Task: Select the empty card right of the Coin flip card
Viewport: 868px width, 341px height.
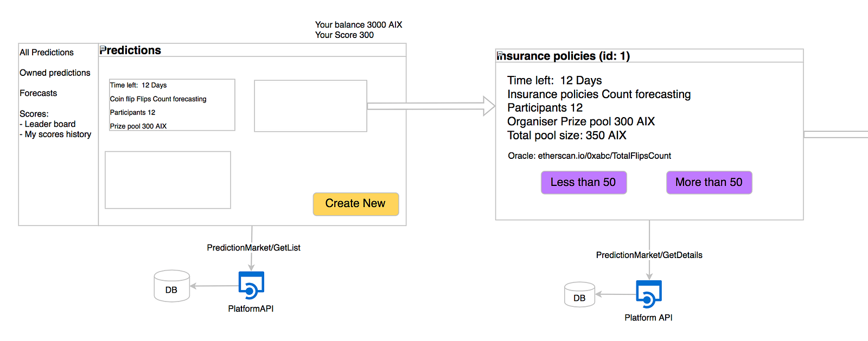Action: (310, 106)
